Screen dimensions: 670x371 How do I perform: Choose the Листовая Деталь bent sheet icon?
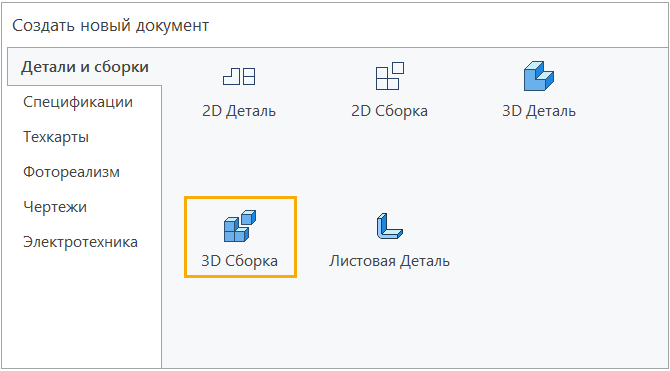(389, 226)
